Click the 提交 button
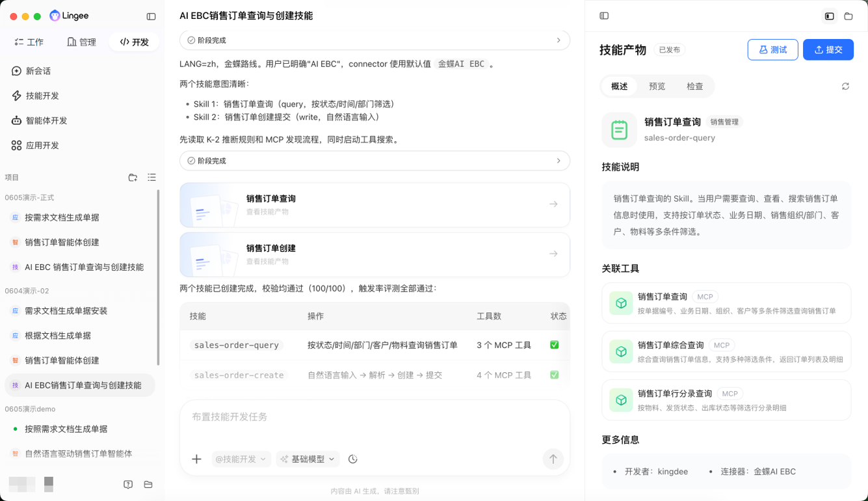 tap(828, 49)
